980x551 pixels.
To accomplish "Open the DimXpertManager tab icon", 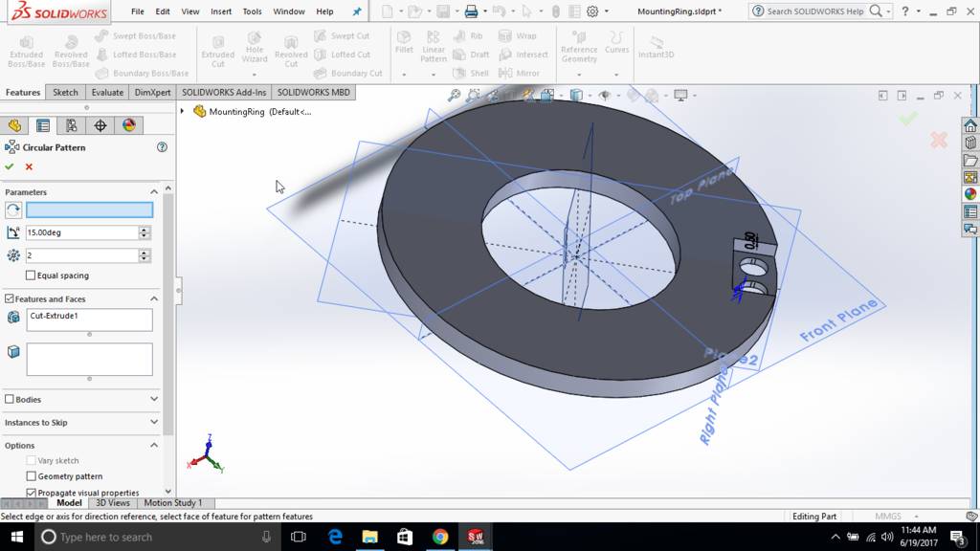I will (100, 125).
